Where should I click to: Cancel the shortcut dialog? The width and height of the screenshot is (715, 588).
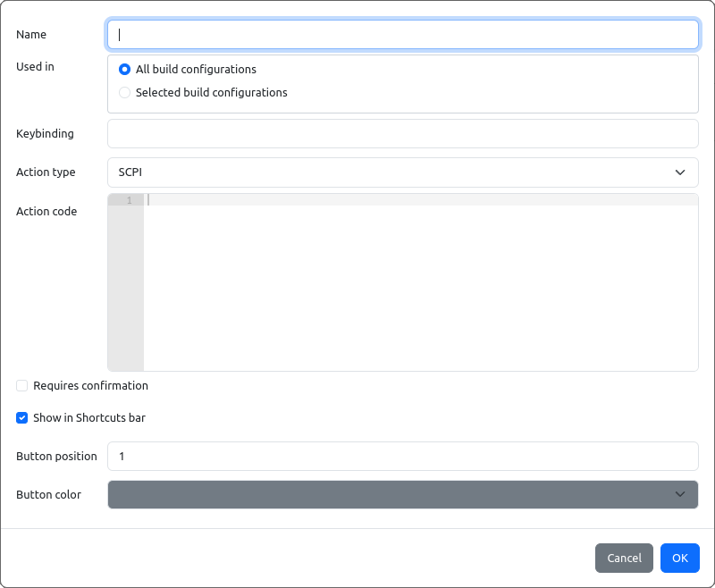[624, 558]
